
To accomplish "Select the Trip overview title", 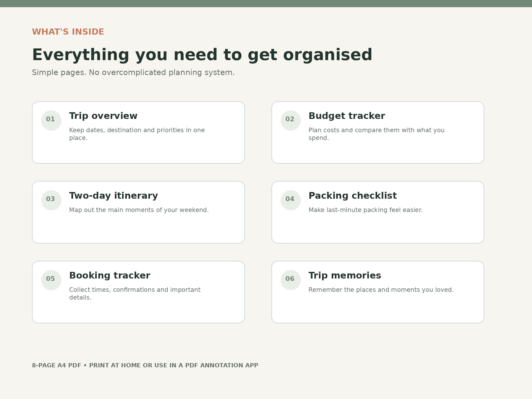I will click(x=103, y=116).
